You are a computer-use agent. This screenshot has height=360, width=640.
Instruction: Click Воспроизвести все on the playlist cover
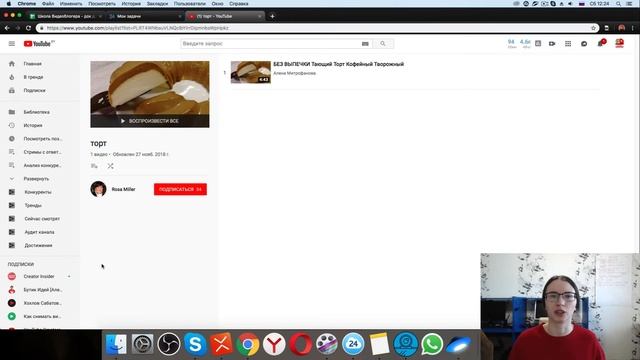click(150, 121)
